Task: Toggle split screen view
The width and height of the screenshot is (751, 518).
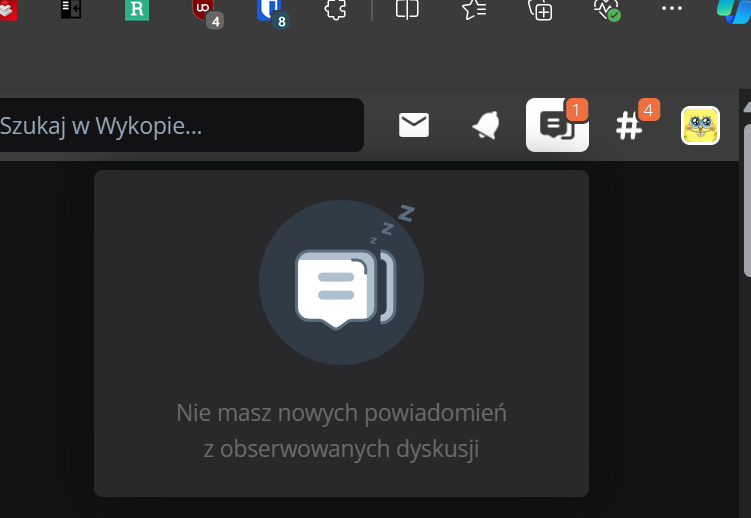Action: coord(407,10)
